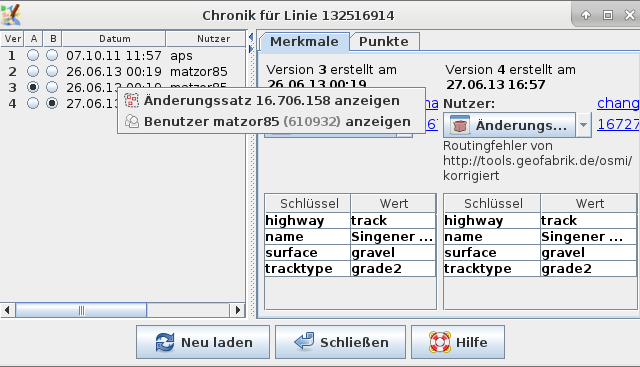Click the Ver column header
Image resolution: width=640 pixels, height=367 pixels.
(x=12, y=39)
